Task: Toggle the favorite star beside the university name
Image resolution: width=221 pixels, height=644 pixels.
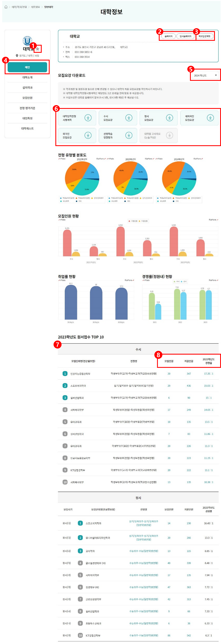Action: [38, 49]
